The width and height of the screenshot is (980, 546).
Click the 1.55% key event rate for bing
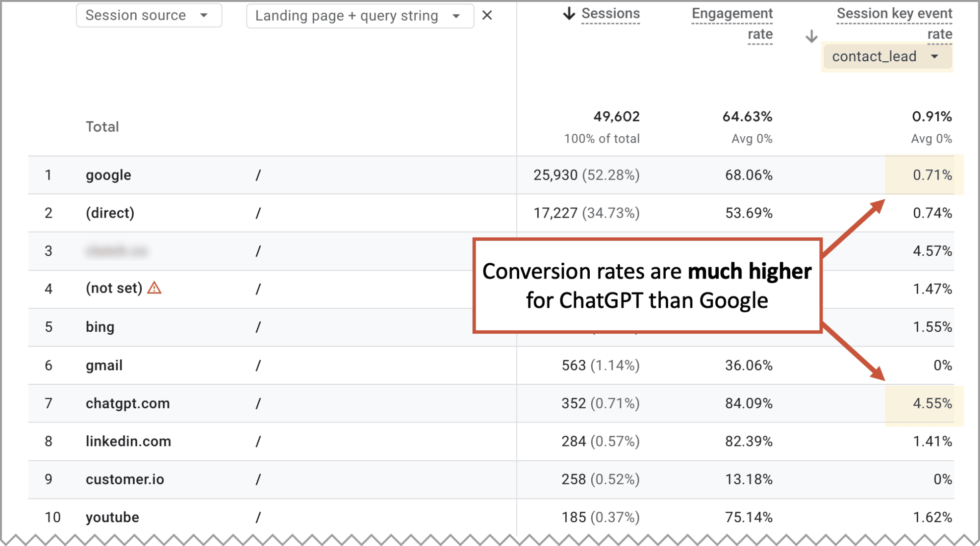tap(932, 327)
